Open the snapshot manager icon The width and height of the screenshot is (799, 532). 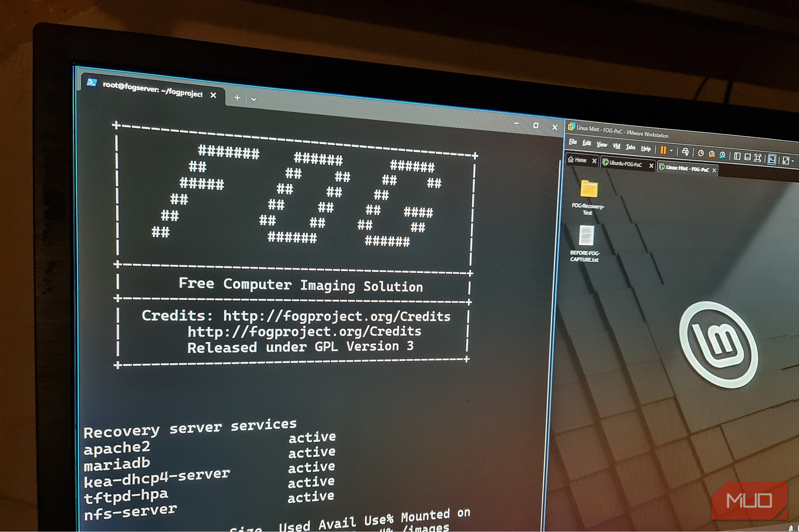pos(722,155)
